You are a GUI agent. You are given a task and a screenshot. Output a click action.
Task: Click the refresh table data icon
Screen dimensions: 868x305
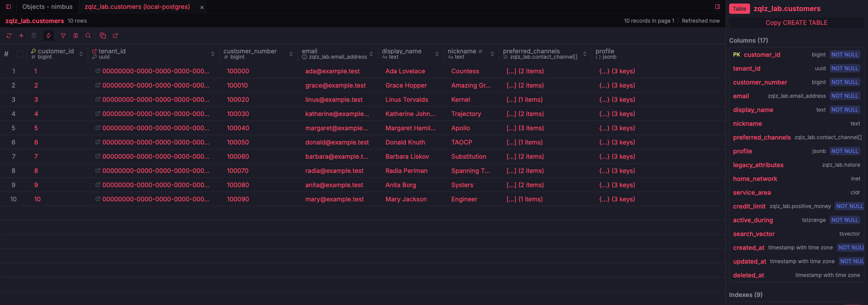(x=9, y=36)
